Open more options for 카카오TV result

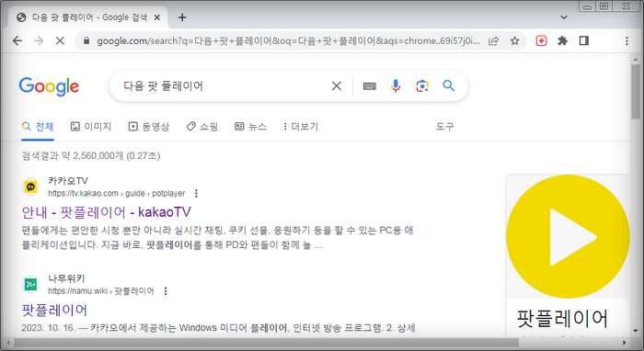click(196, 193)
